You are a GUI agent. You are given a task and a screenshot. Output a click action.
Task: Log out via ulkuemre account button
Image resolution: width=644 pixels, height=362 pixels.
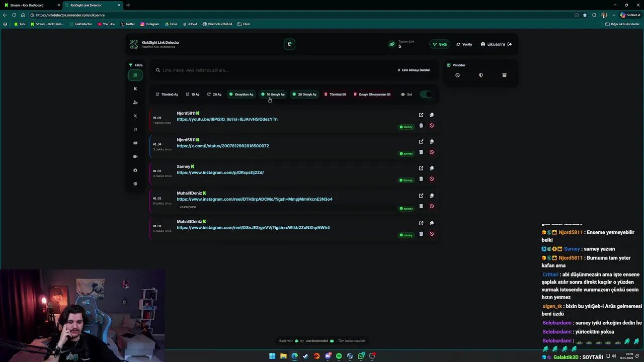click(x=496, y=44)
